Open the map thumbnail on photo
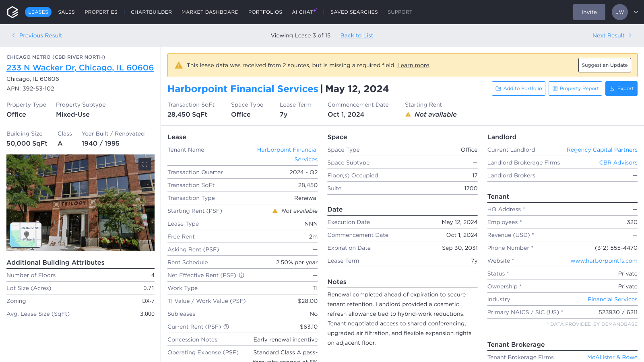The width and height of the screenshot is (644, 362). pyautogui.click(x=26, y=235)
